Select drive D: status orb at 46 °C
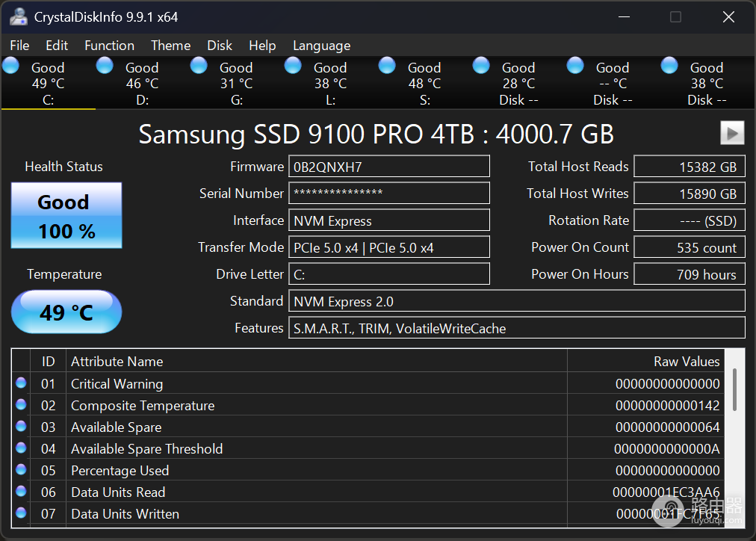Screen dimensions: 756x541 (x=105, y=65)
